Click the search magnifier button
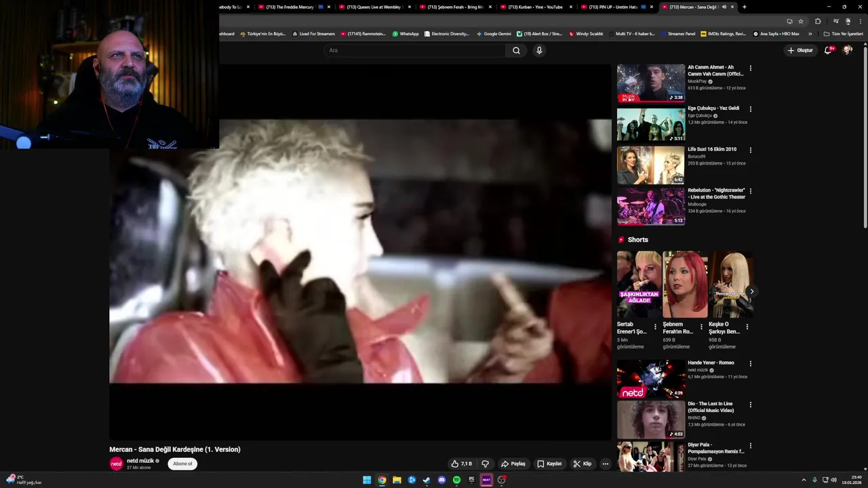 tap(516, 50)
